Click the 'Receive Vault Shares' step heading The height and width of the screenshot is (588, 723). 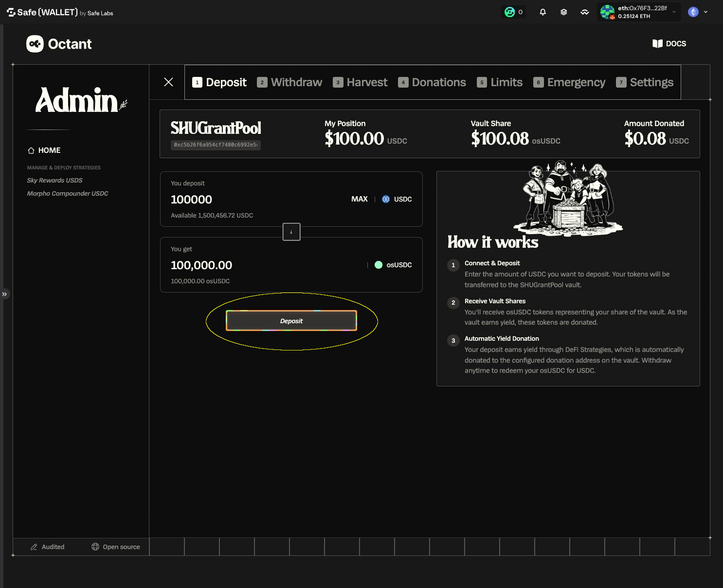tap(495, 301)
